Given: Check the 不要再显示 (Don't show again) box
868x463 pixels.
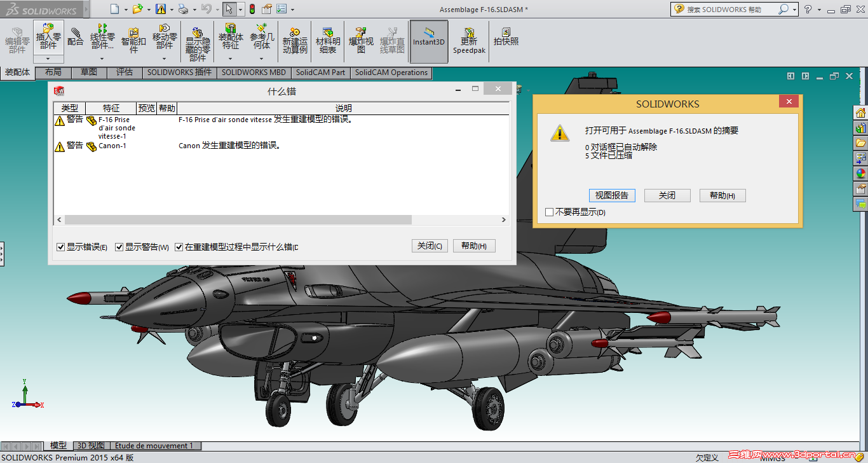Looking at the screenshot, I should [x=550, y=212].
